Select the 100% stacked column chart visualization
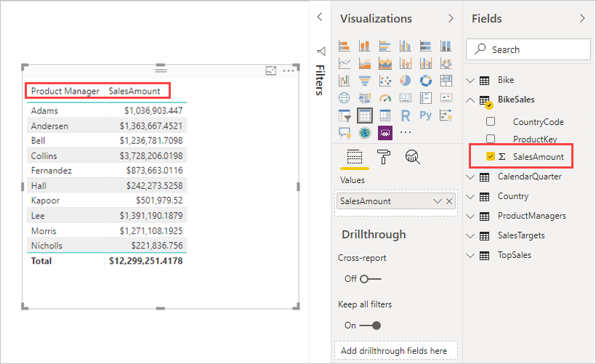The image size is (596, 364). click(446, 46)
